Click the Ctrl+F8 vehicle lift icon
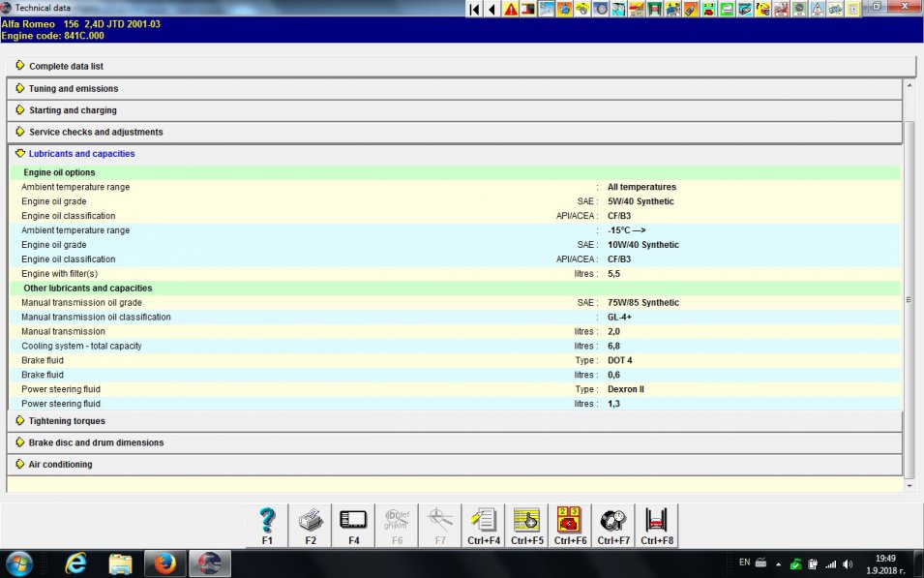The image size is (924, 578). click(656, 525)
